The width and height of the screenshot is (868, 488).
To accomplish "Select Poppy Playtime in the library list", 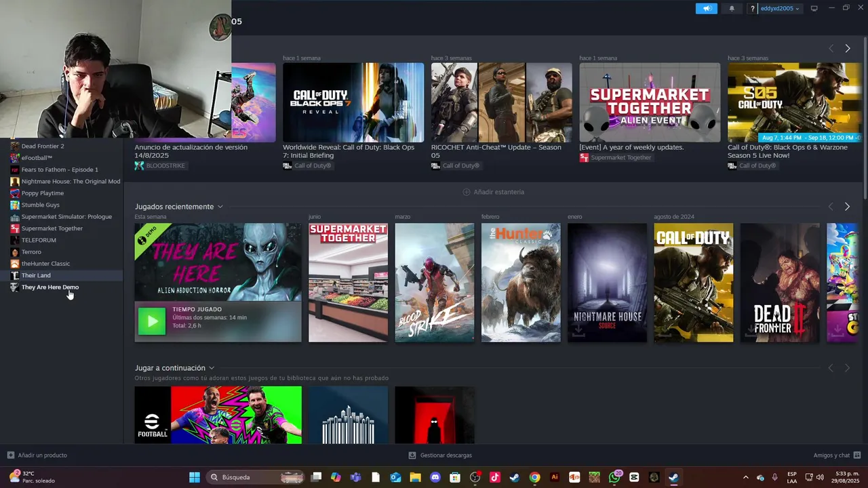I will (x=43, y=193).
